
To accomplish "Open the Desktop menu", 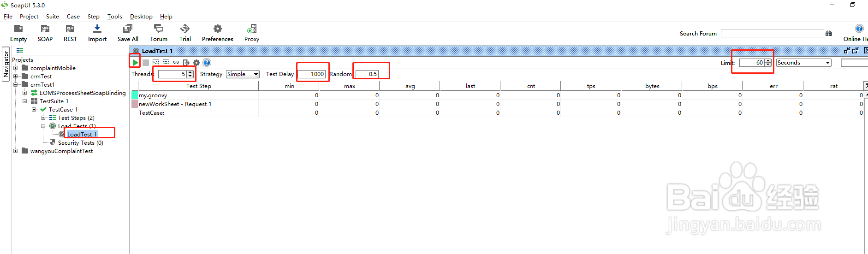I will (x=141, y=16).
